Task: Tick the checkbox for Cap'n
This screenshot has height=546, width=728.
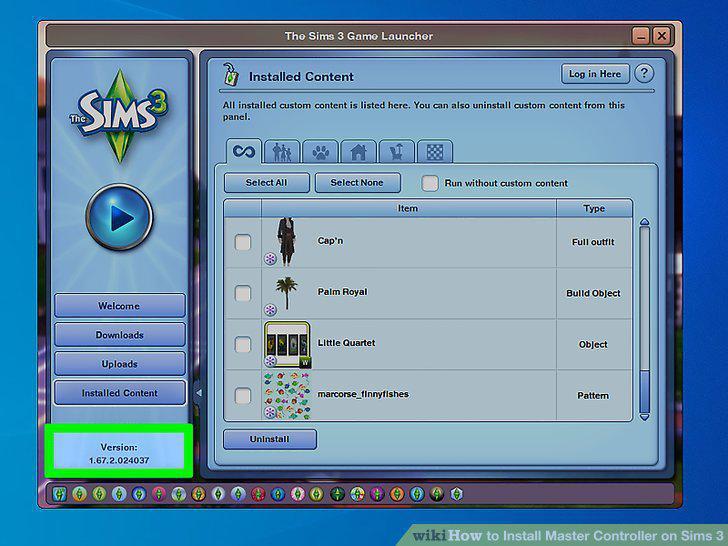Action: click(243, 242)
